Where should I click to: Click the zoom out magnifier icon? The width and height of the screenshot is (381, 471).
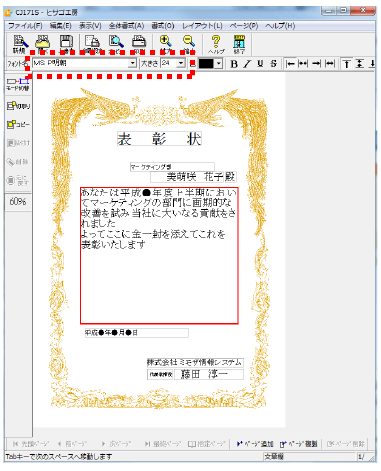[189, 44]
